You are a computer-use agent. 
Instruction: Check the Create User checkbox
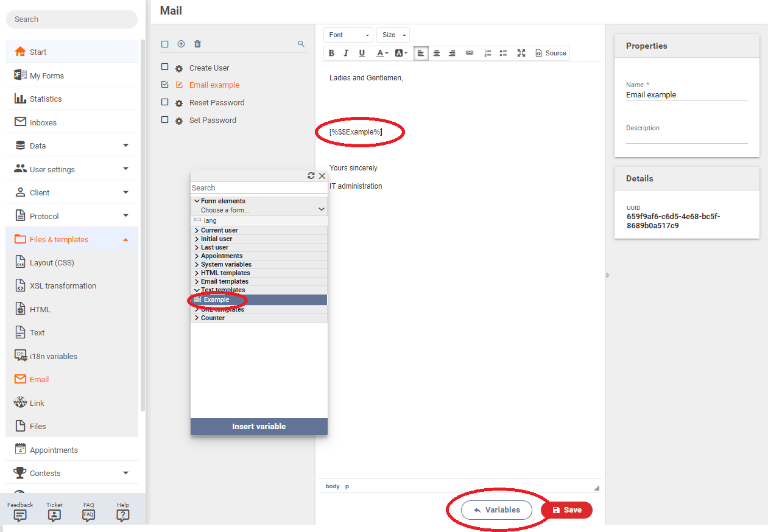pos(165,67)
